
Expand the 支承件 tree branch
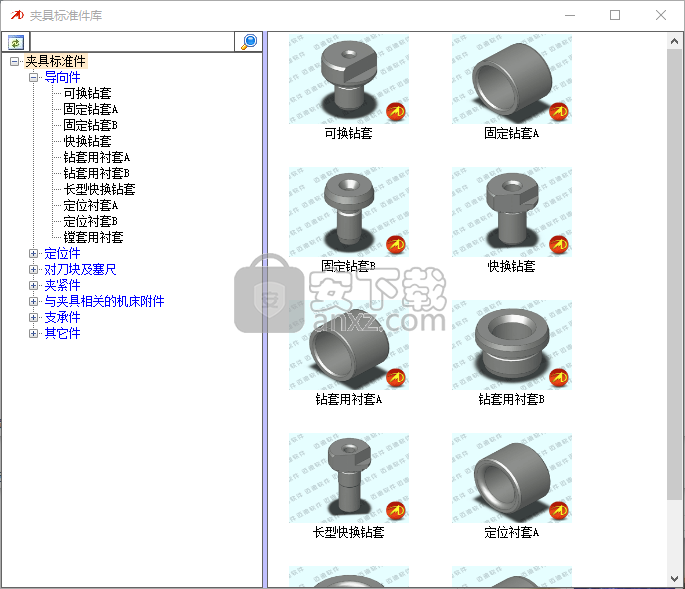point(33,317)
